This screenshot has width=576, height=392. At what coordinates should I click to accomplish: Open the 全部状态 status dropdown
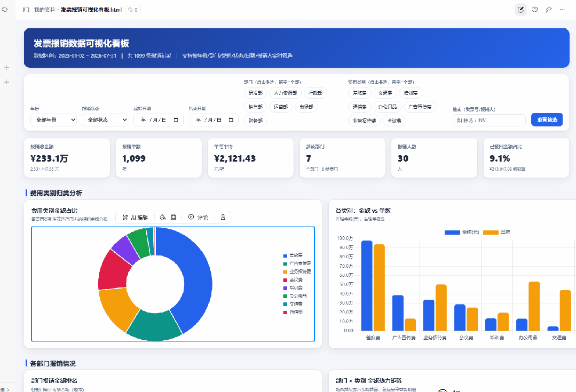point(105,120)
